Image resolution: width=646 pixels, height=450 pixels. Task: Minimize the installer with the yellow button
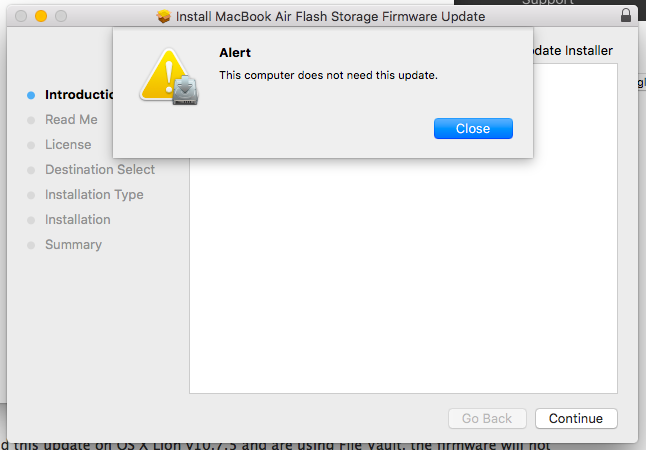coord(41,17)
